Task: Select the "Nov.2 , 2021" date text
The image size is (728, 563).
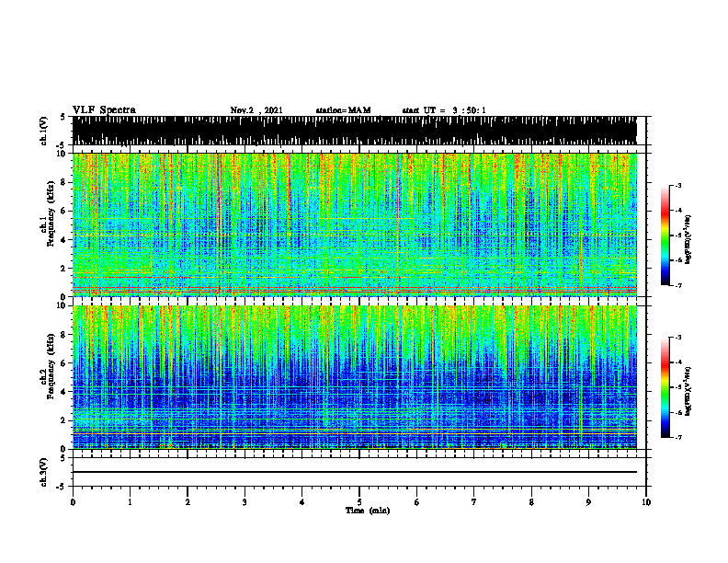Action: (x=256, y=110)
